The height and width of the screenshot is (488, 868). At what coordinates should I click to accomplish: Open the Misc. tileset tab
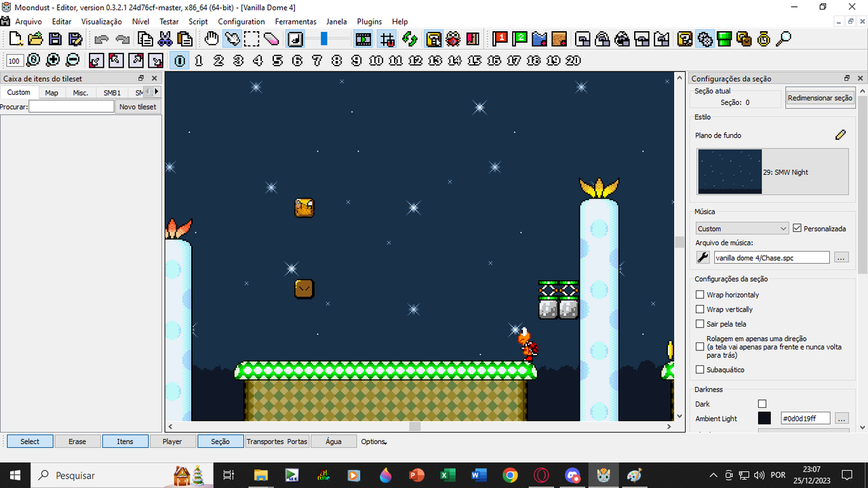[81, 92]
